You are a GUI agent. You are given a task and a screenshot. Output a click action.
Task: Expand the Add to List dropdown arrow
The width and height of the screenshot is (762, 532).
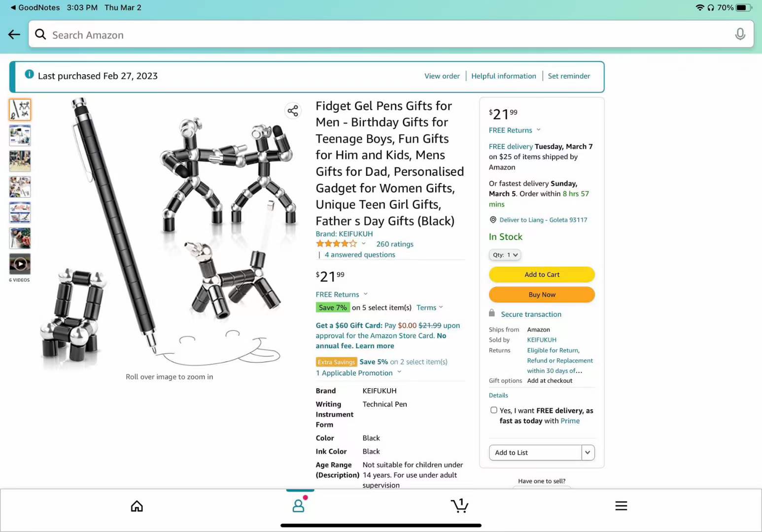tap(588, 453)
